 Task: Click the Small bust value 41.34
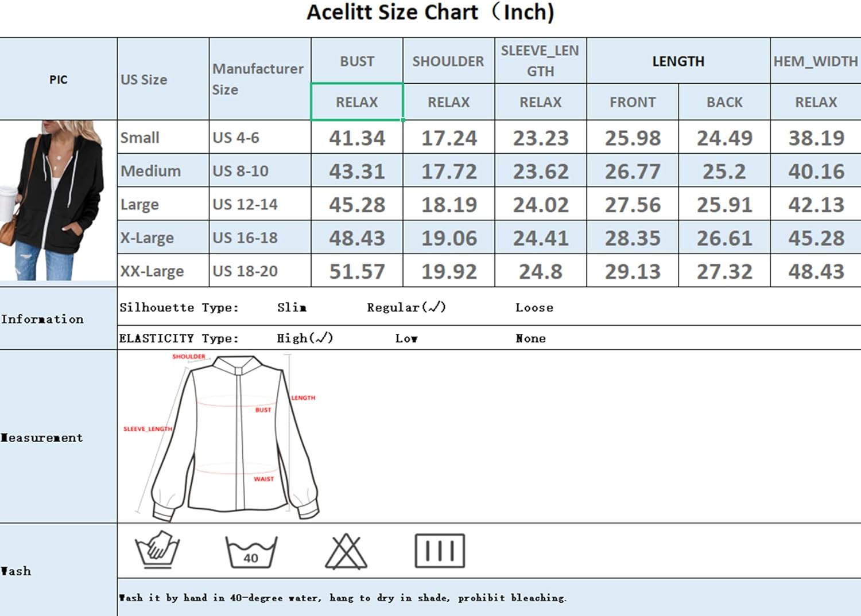pyautogui.click(x=357, y=138)
